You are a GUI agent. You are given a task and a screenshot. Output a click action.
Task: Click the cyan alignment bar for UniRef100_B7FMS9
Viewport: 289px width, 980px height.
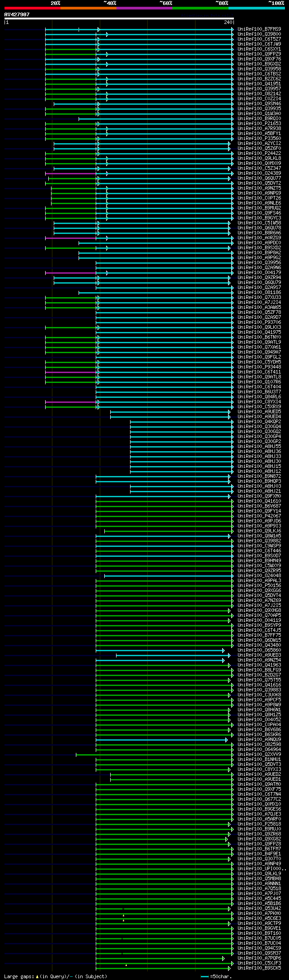pyautogui.click(x=140, y=29)
